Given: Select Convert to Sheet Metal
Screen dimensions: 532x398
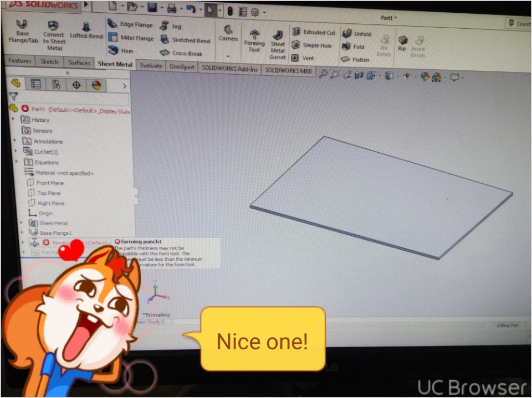Looking at the screenshot, I should (x=54, y=36).
